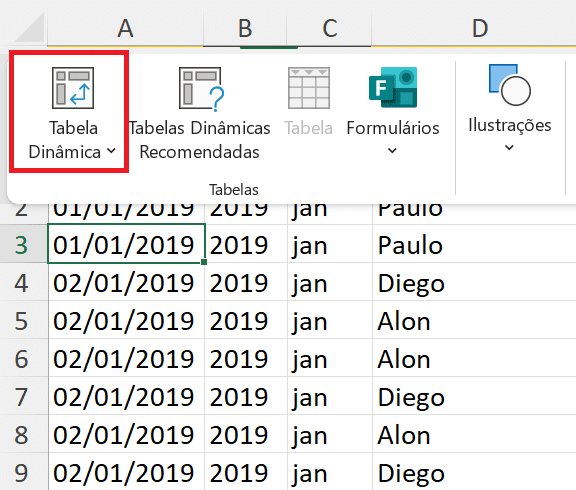Image resolution: width=576 pixels, height=490 pixels.
Task: Click cell B7 with 2019
Action: (x=246, y=397)
